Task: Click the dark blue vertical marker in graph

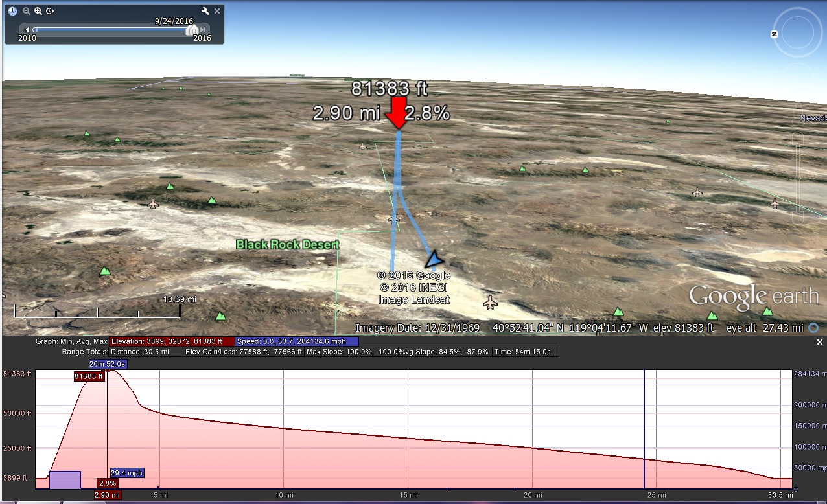Action: 644,428
